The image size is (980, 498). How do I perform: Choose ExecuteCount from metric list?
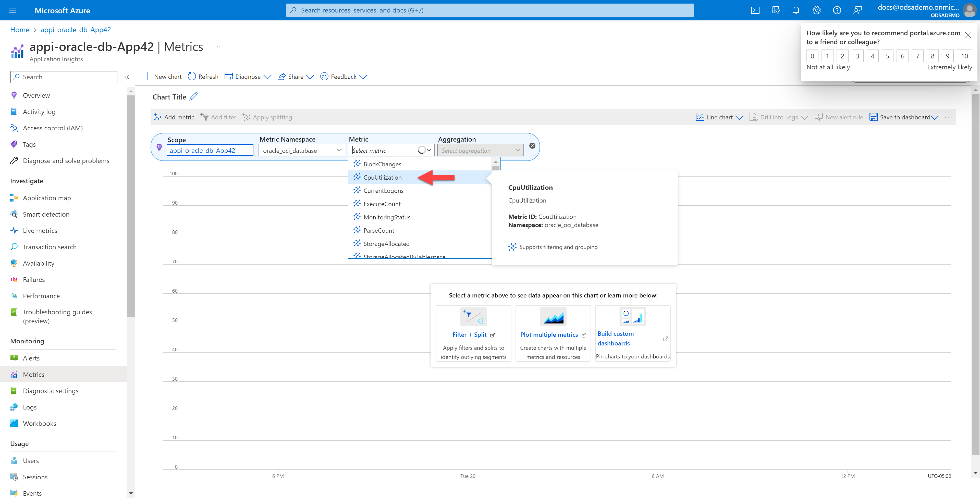coord(420,204)
